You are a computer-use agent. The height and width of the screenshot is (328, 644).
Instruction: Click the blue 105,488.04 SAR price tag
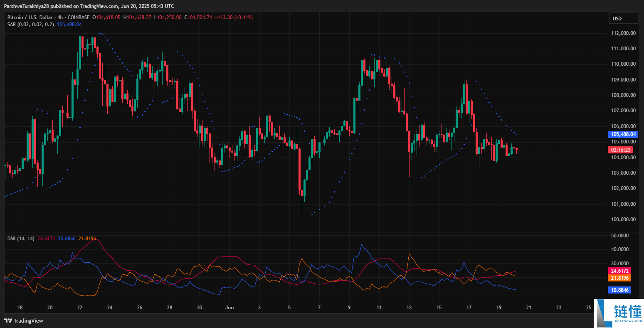(x=622, y=134)
